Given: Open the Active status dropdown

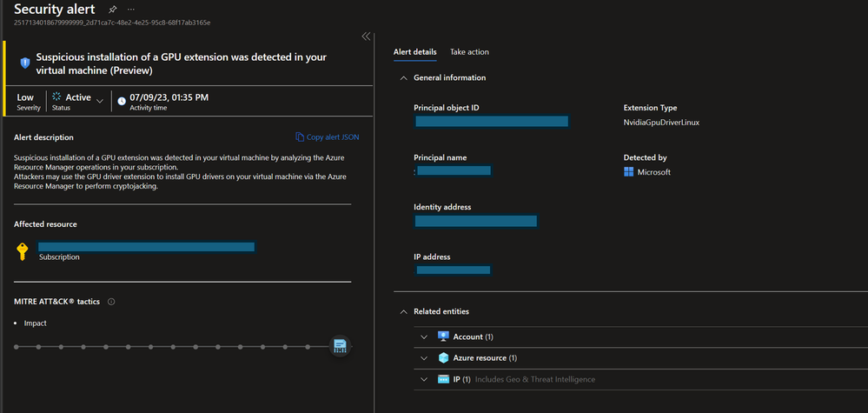Looking at the screenshot, I should click(100, 101).
